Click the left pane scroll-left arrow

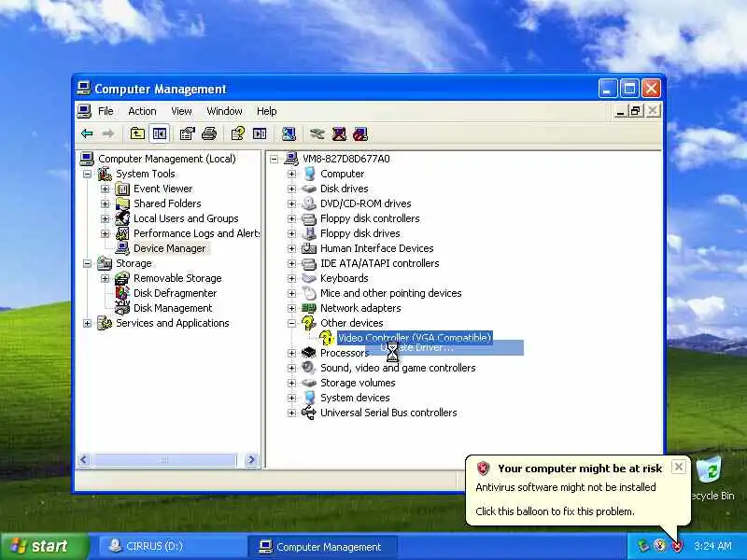[x=84, y=459]
